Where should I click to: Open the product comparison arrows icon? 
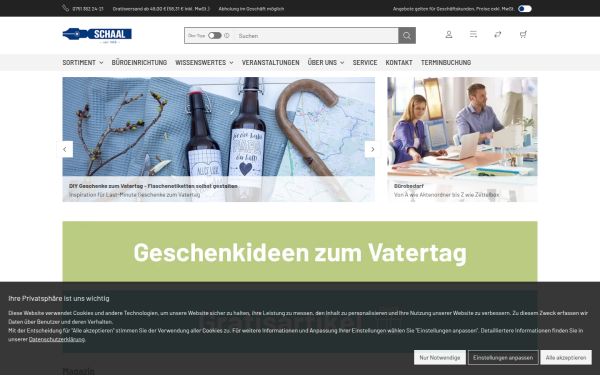click(x=498, y=34)
